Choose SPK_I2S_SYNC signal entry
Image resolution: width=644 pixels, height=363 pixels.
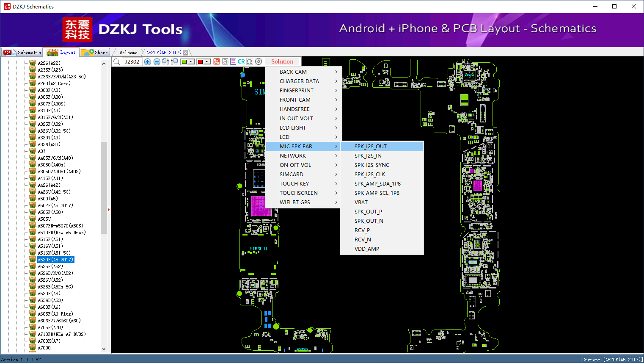tap(382, 165)
